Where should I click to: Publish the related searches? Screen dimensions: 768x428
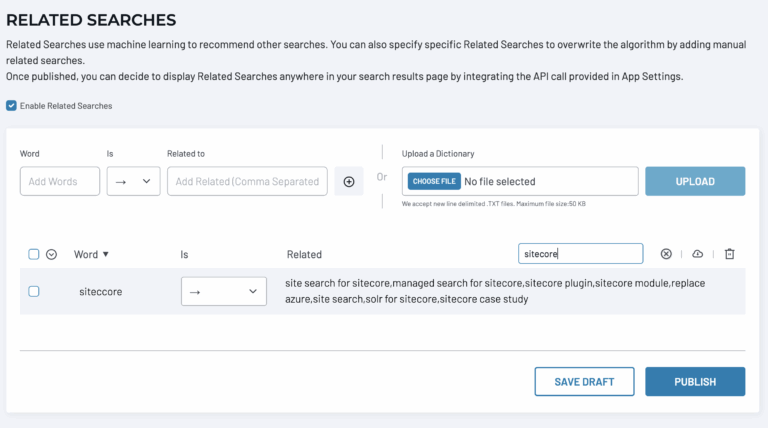[x=695, y=381]
